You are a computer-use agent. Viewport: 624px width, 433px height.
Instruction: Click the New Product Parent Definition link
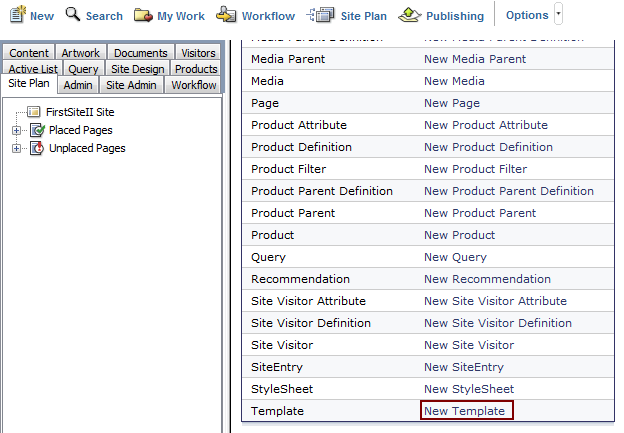click(509, 191)
